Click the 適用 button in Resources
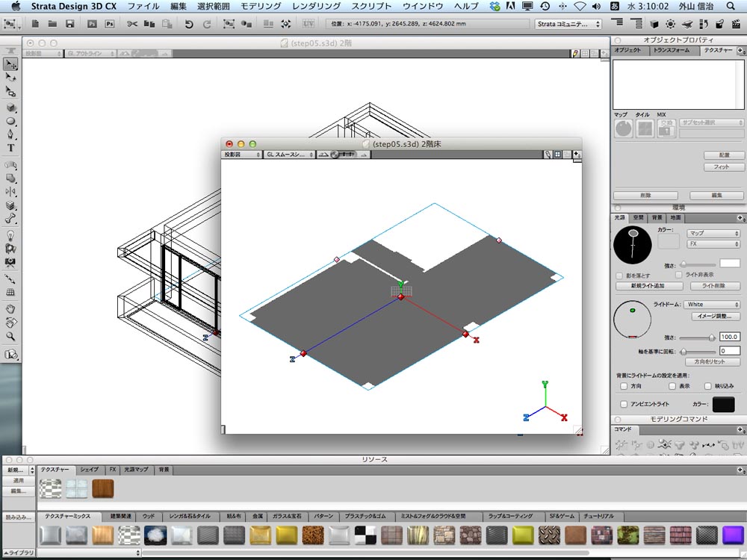 click(18, 480)
